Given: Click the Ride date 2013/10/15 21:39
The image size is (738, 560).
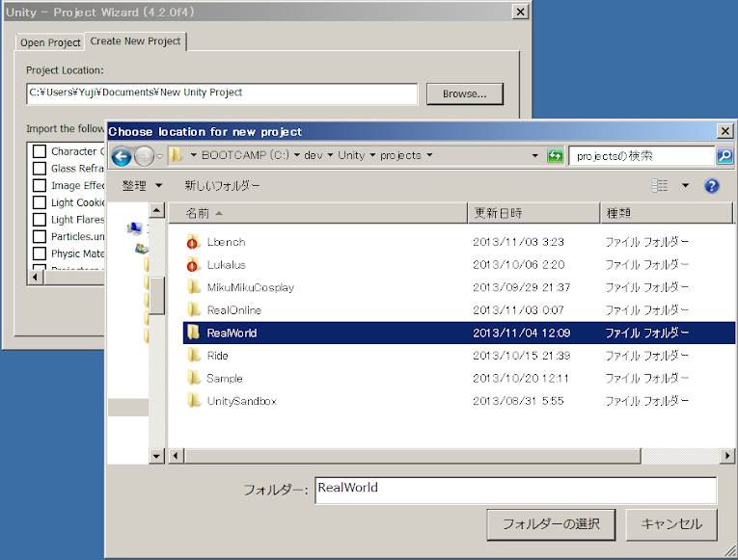Looking at the screenshot, I should (522, 356).
